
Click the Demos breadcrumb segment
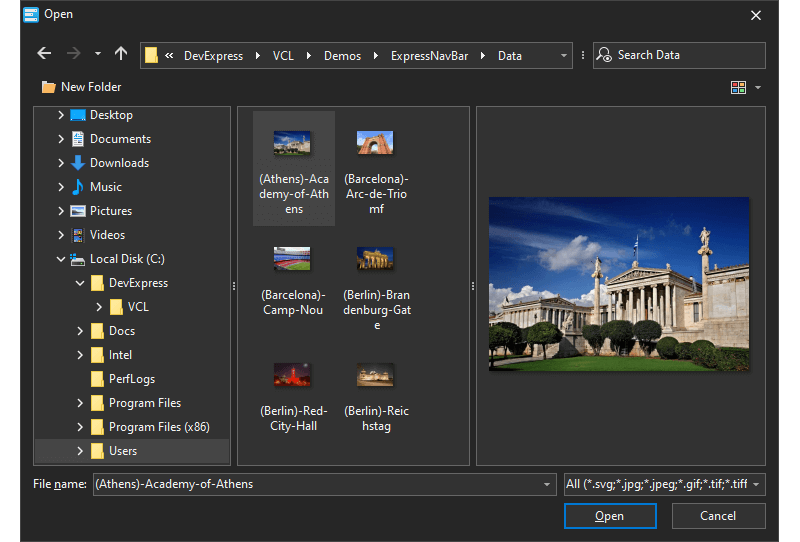coord(342,56)
